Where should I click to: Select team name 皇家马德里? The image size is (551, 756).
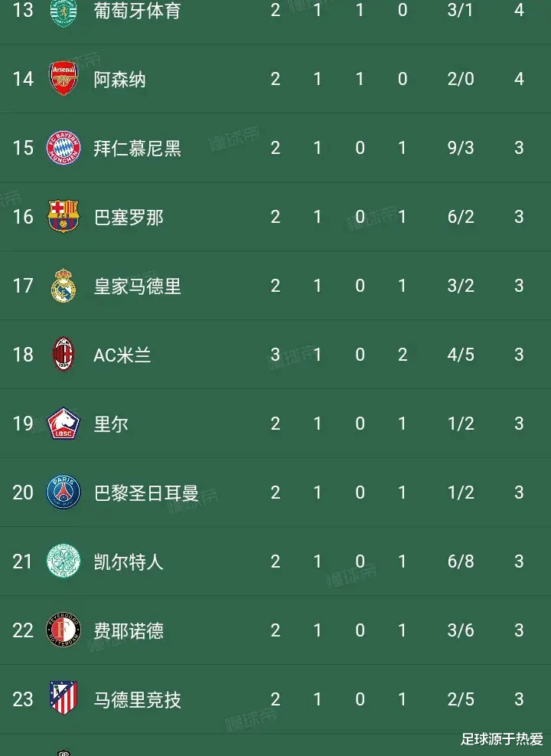coord(137,286)
